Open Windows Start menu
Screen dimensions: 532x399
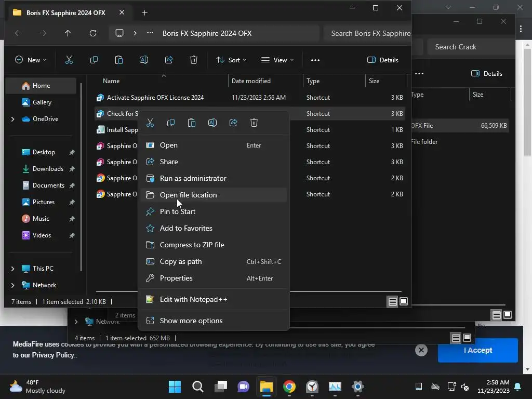[175, 387]
